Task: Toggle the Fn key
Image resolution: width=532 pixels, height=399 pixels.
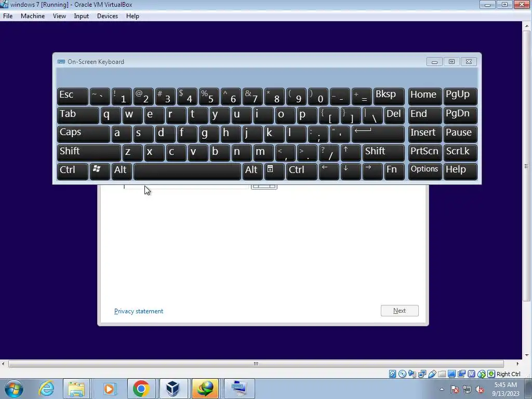Action: pos(394,171)
